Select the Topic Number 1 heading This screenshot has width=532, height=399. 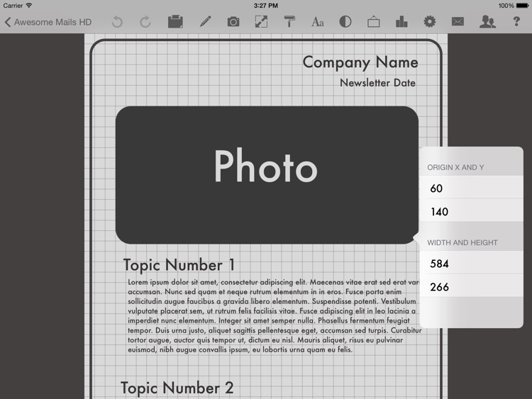point(179,265)
